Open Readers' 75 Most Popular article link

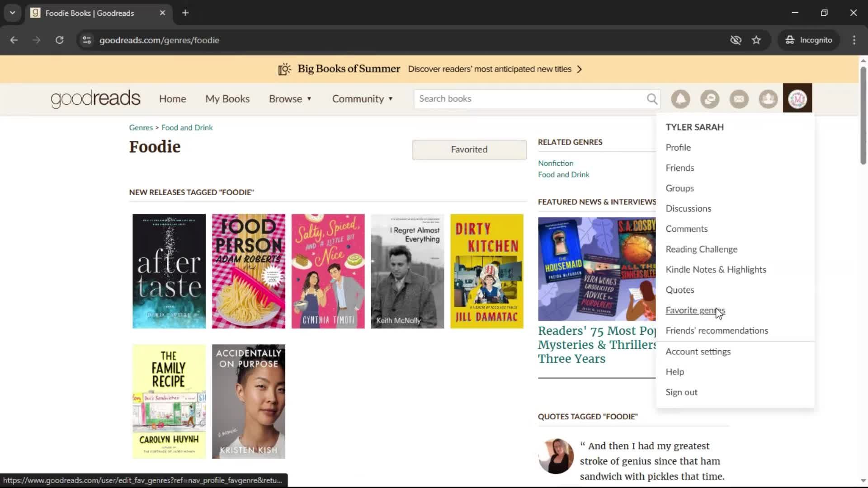597,345
